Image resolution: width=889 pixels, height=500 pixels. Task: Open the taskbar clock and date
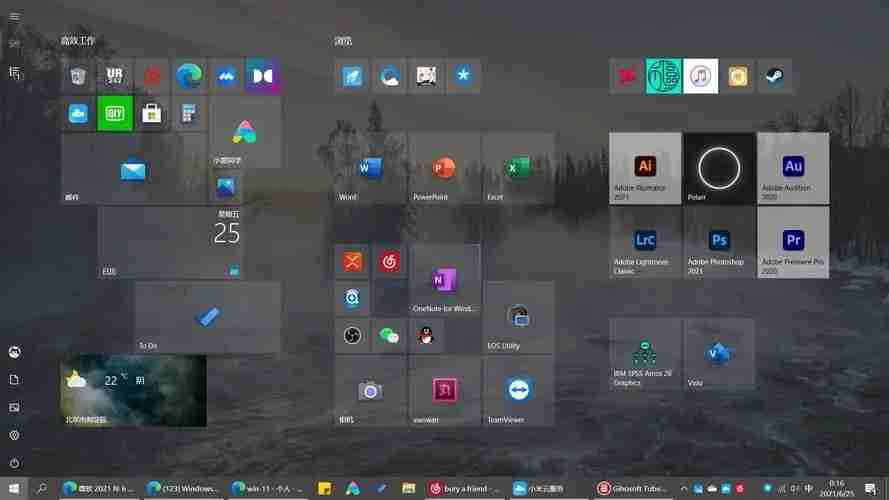click(836, 488)
